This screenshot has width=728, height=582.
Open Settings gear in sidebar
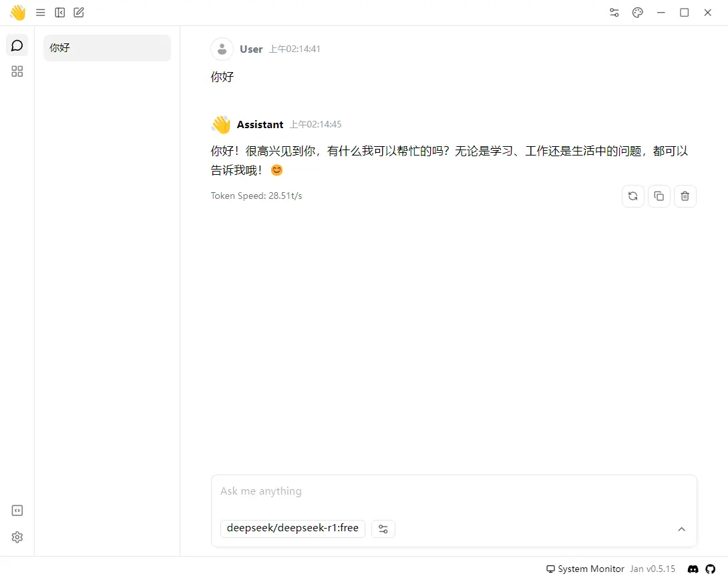click(17, 537)
